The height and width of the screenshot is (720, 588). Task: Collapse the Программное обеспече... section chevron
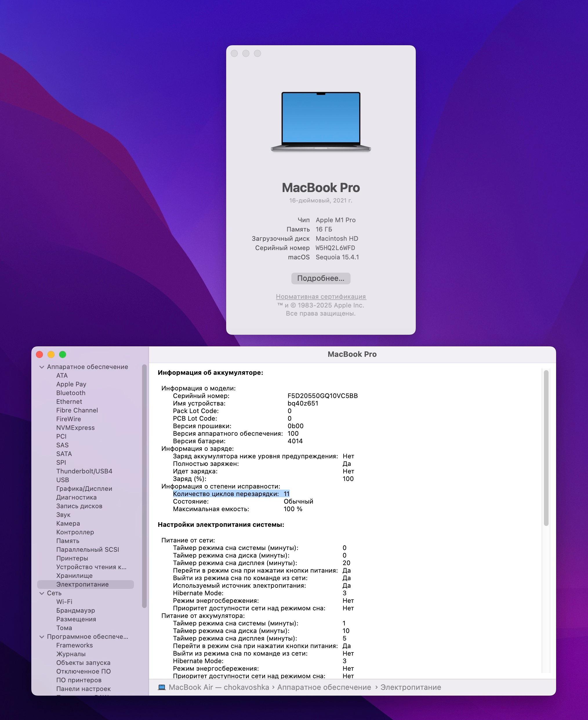[42, 637]
